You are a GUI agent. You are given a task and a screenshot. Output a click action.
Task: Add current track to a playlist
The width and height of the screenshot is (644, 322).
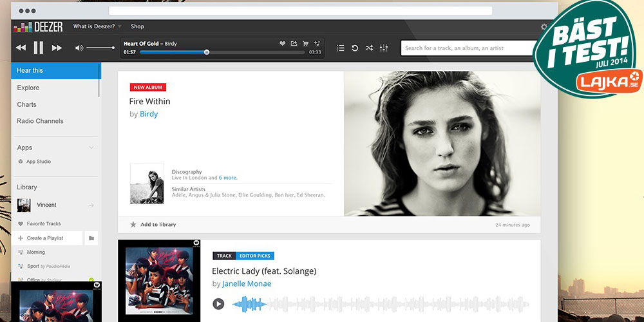tap(317, 43)
